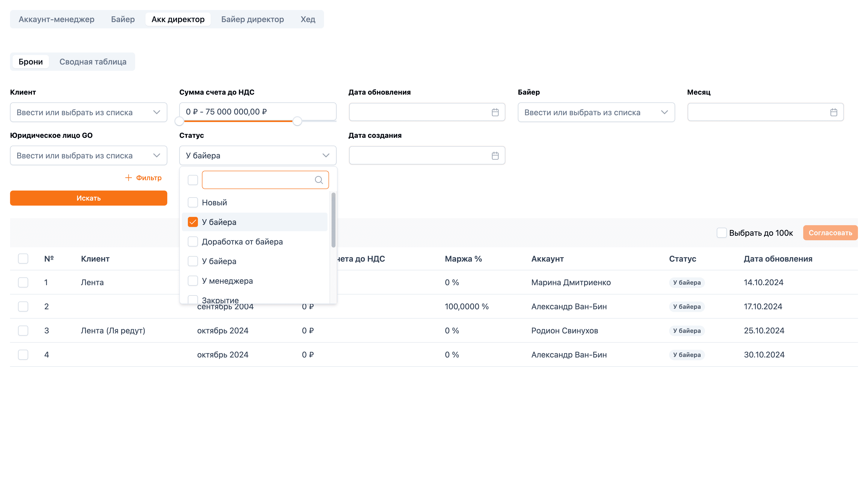Click the Согласовать button
868x481 pixels.
click(x=830, y=233)
